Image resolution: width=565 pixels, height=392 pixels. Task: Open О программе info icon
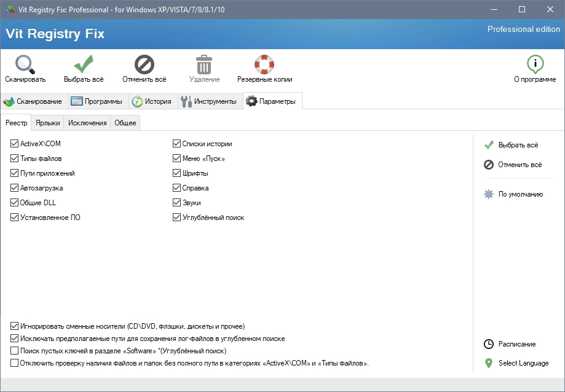[535, 65]
